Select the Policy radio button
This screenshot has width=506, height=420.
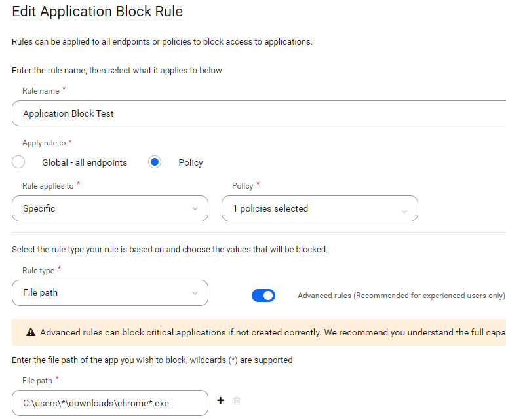(x=155, y=162)
